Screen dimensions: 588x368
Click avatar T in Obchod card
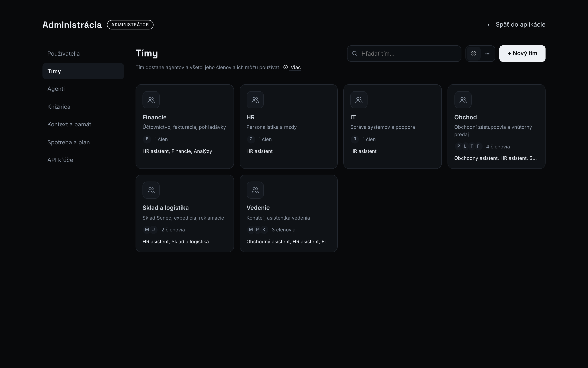point(472,146)
